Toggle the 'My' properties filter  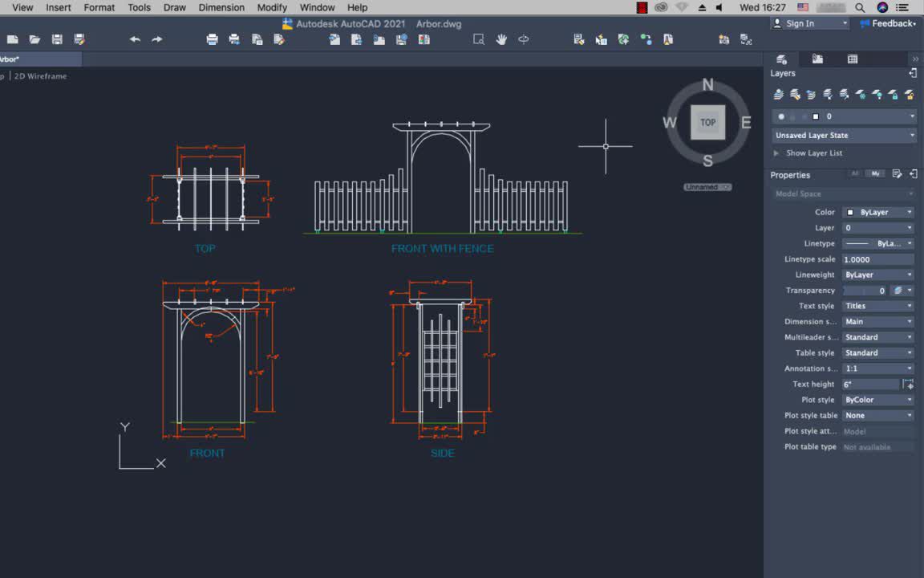click(x=875, y=173)
